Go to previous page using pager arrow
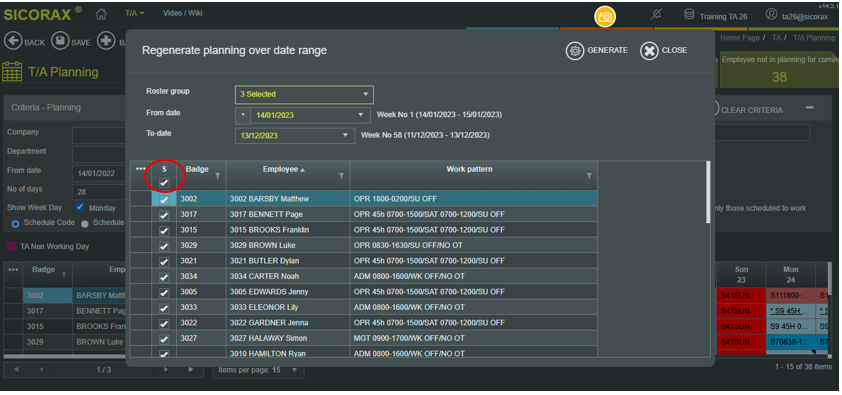Image resolution: width=842 pixels, height=395 pixels. (41, 370)
